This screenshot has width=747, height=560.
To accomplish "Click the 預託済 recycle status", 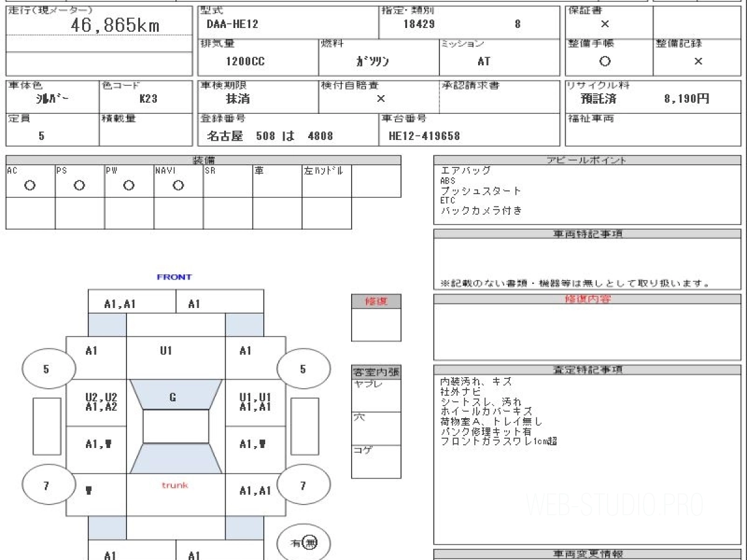I will [x=598, y=99].
